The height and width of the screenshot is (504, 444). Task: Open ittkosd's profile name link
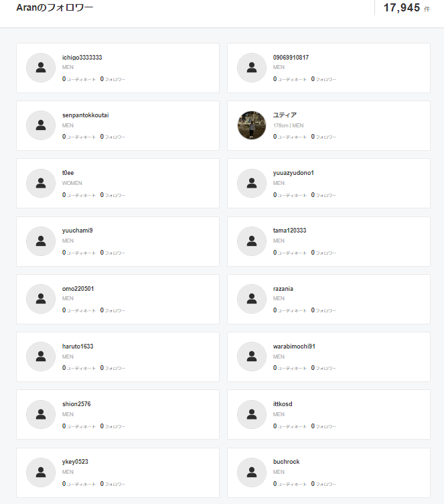(x=283, y=404)
